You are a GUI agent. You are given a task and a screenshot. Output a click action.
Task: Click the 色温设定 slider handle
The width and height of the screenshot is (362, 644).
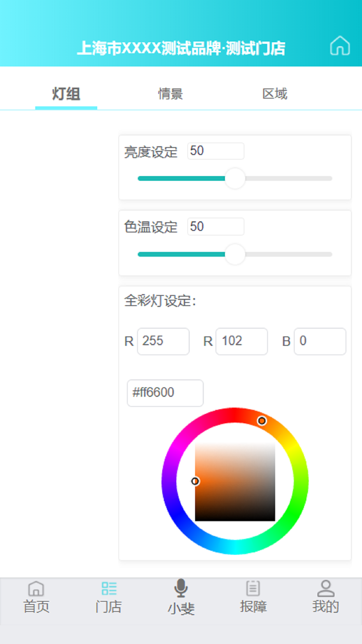pyautogui.click(x=235, y=254)
